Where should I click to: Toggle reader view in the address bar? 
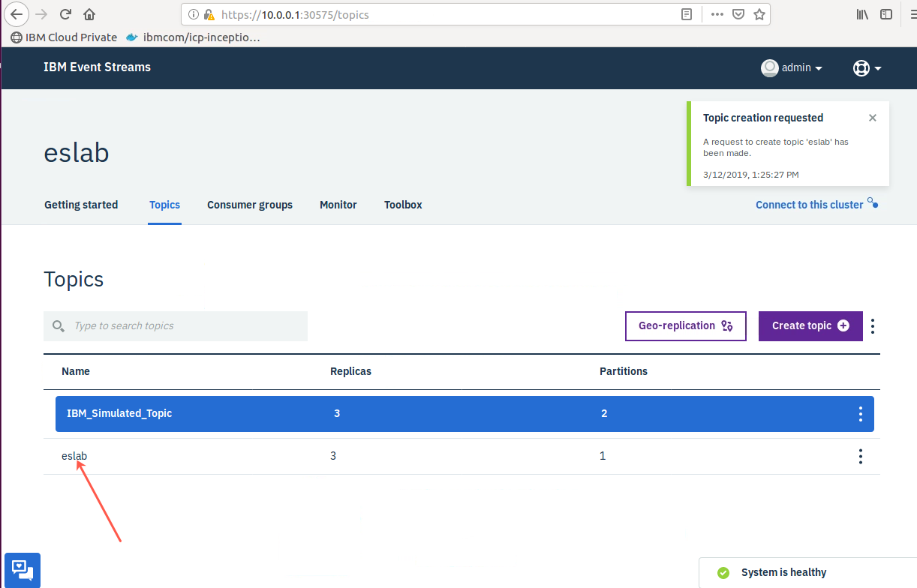(x=687, y=14)
